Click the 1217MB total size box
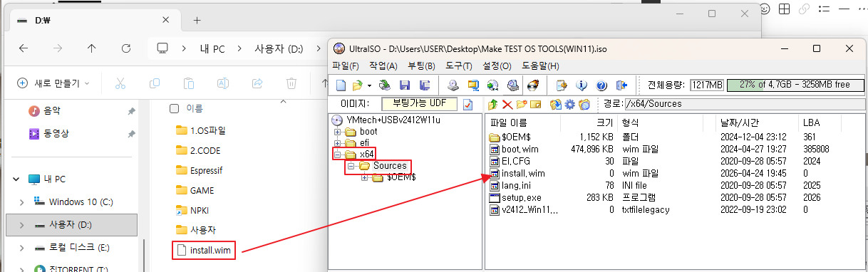Screen dimensions: 868x272 tap(707, 85)
